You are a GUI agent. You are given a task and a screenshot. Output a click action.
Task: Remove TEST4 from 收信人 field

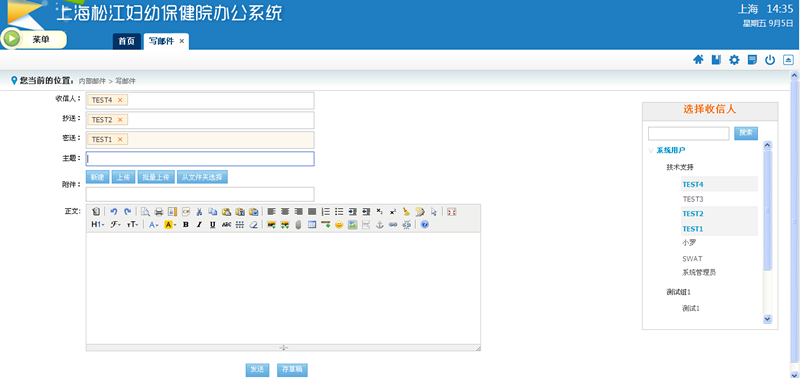pyautogui.click(x=120, y=100)
